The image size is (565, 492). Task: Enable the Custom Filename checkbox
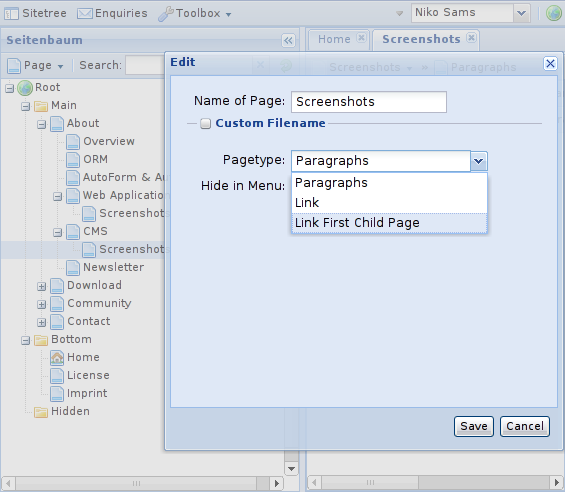(205, 124)
